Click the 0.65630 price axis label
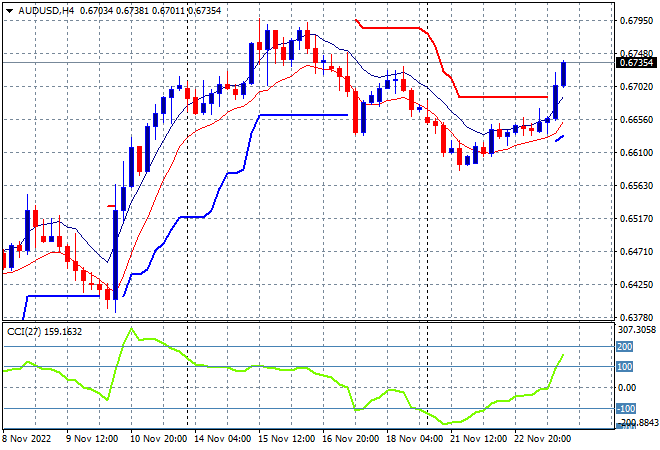The height and width of the screenshot is (450, 660). pos(636,186)
